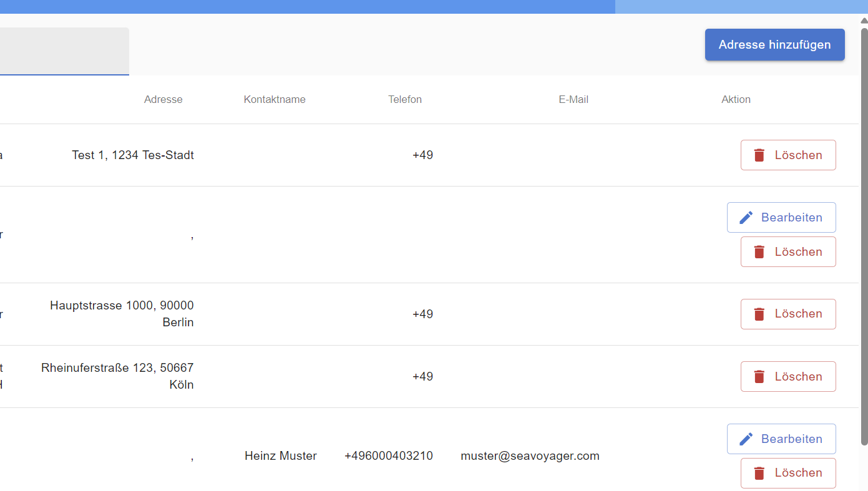Click the vertical scrollbar thumb
Image resolution: width=868 pixels, height=491 pixels.
point(864,237)
